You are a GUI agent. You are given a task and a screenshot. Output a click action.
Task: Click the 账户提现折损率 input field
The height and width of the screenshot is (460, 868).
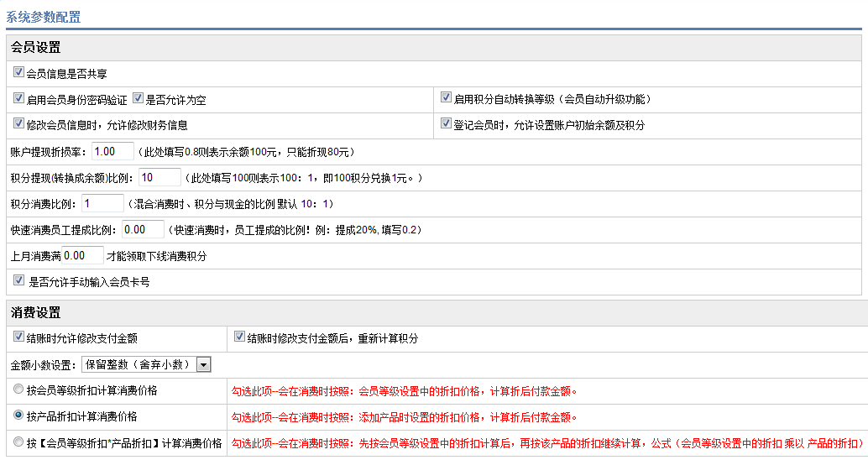tap(112, 151)
